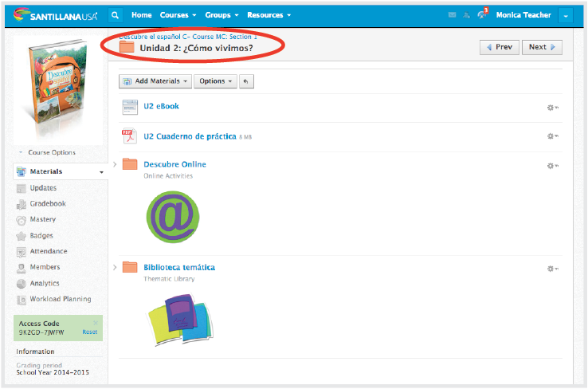Click the search magnifier icon
Screen dimensions: 588x389
115,15
